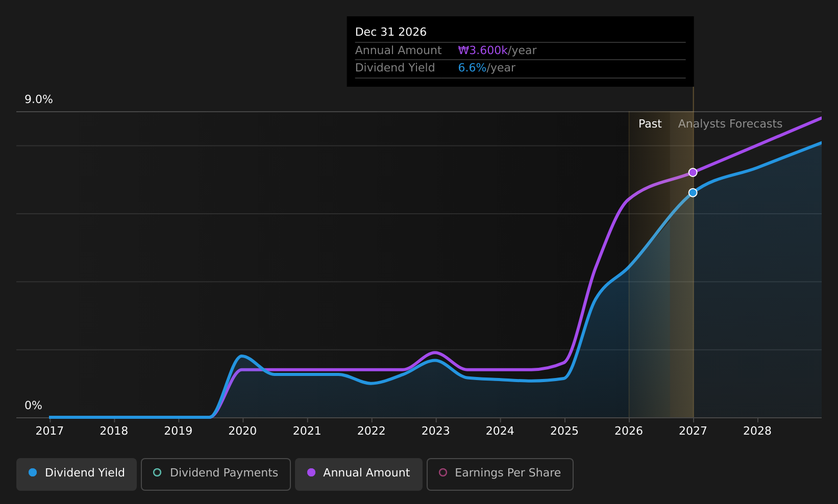This screenshot has height=504, width=838.
Task: Click the Dec 31 2026 tooltip date
Action: click(x=391, y=32)
